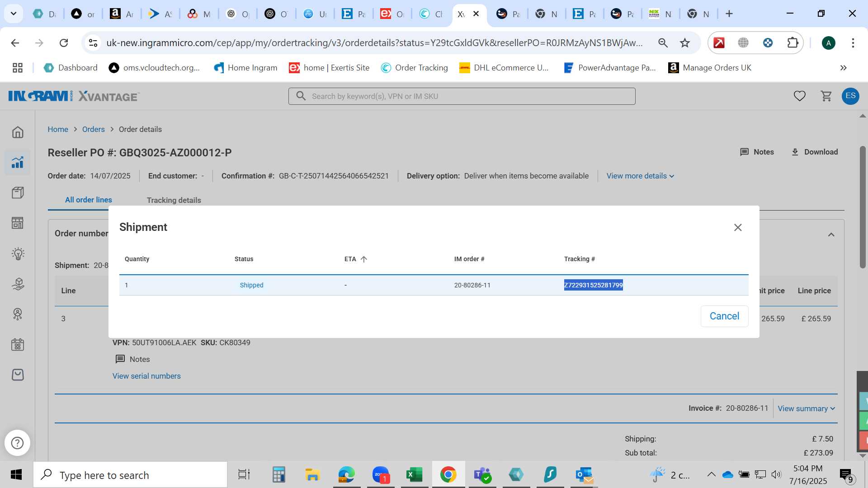
Task: Click IM order number 20-80286-11 in the shipment row
Action: [472, 285]
